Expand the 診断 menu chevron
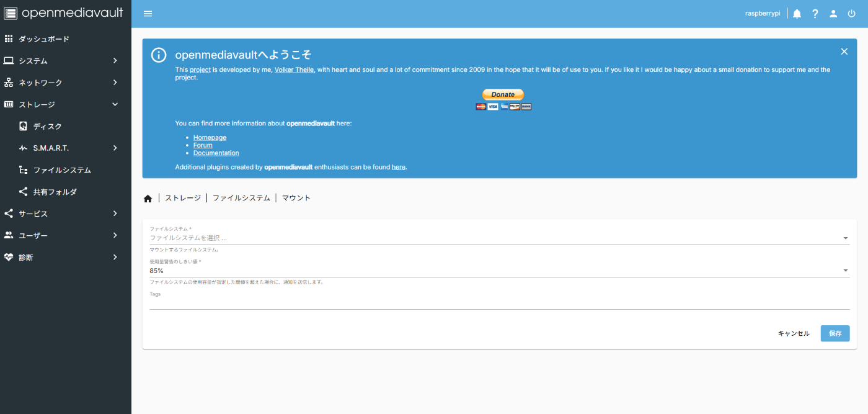This screenshot has height=414, width=868. (x=115, y=257)
